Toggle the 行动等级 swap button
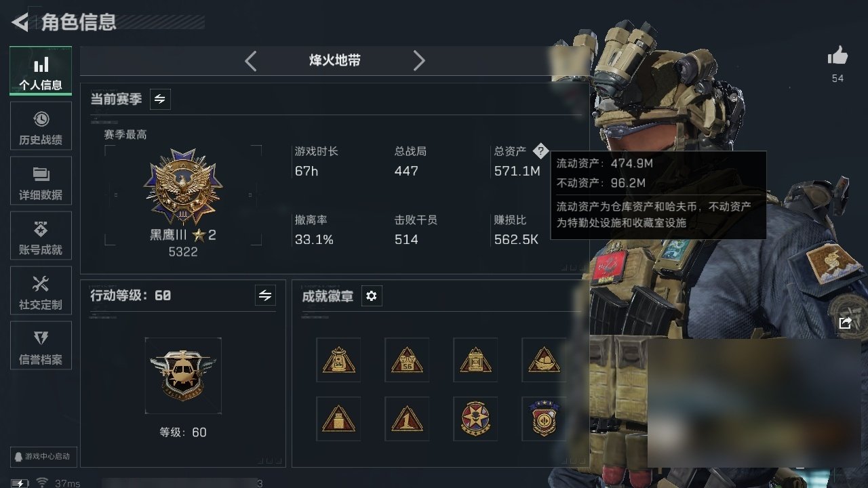This screenshot has width=868, height=488. [265, 296]
